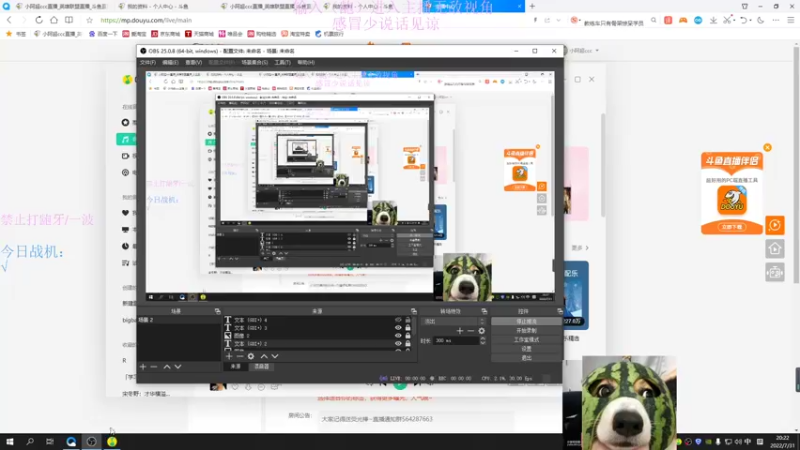Click browser back arrow
The image size is (800, 450).
click(x=9, y=20)
